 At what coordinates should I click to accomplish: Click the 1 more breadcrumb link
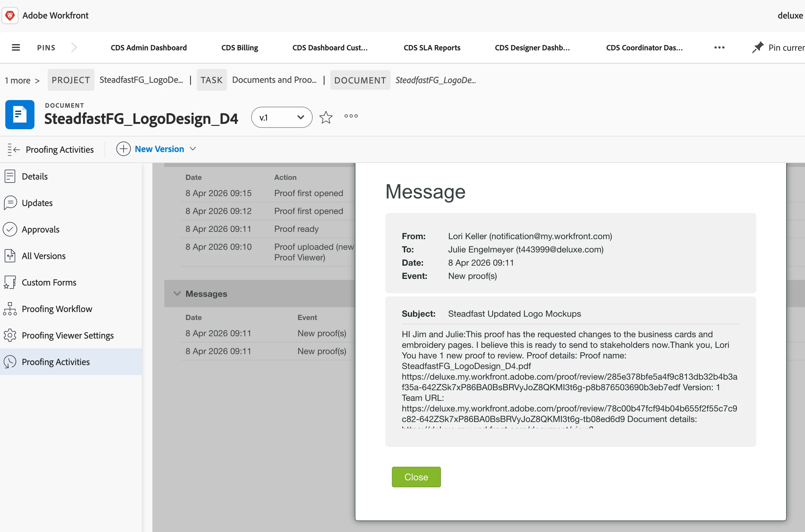tap(18, 81)
